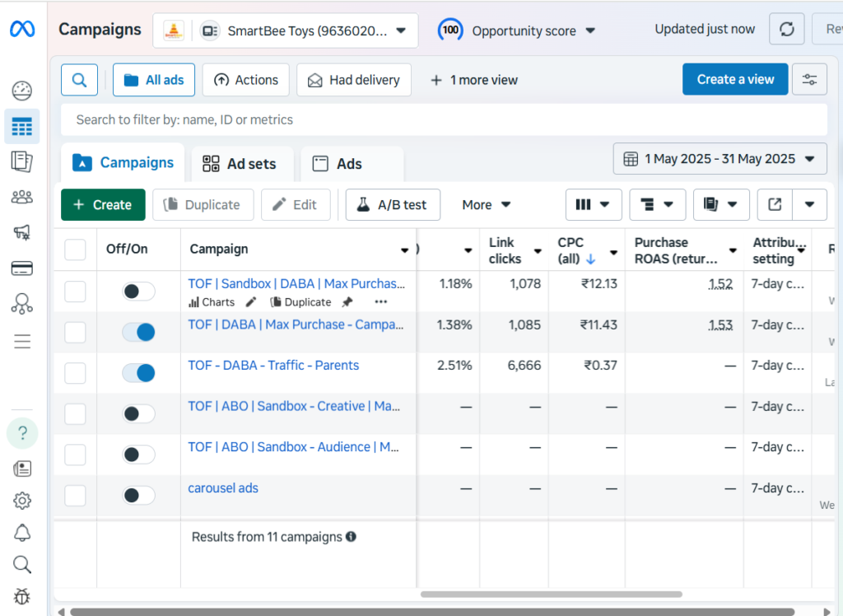The width and height of the screenshot is (843, 616).
Task: Click the Meta logo icon
Action: [22, 30]
